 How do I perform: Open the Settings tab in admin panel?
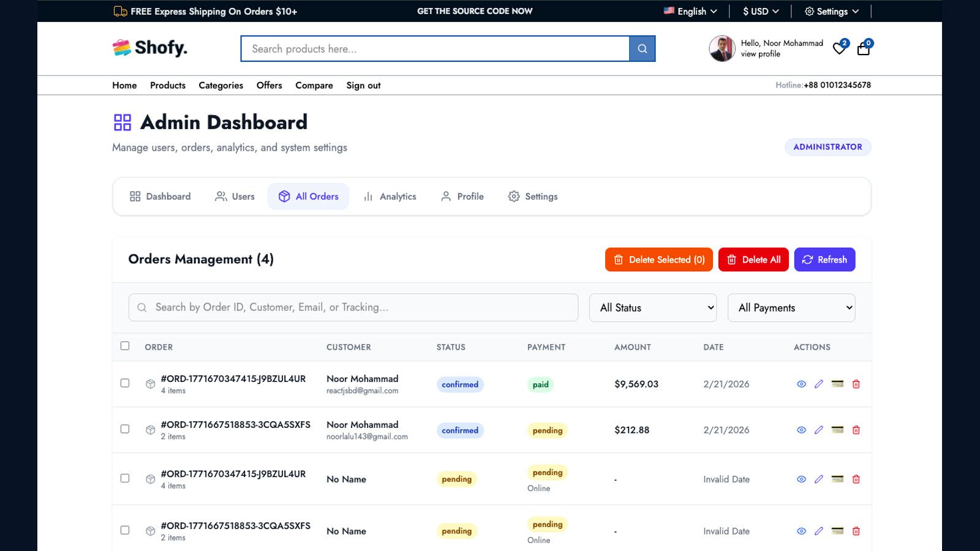pyautogui.click(x=533, y=197)
